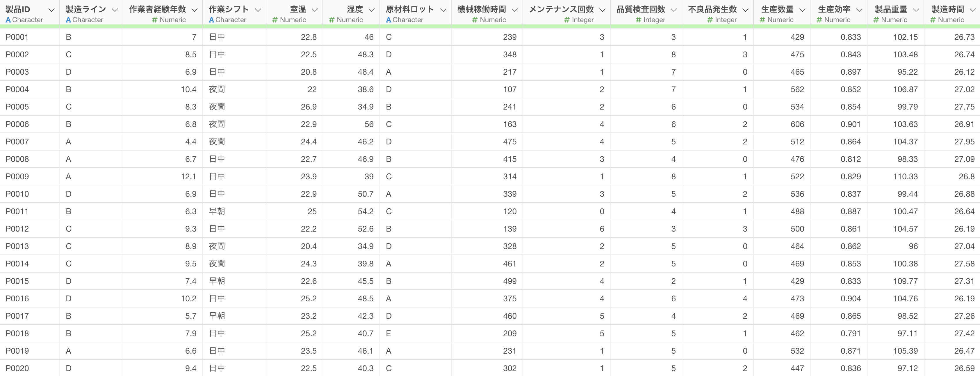Open the 室温 column dropdown chevron
The width and height of the screenshot is (980, 376).
click(315, 10)
